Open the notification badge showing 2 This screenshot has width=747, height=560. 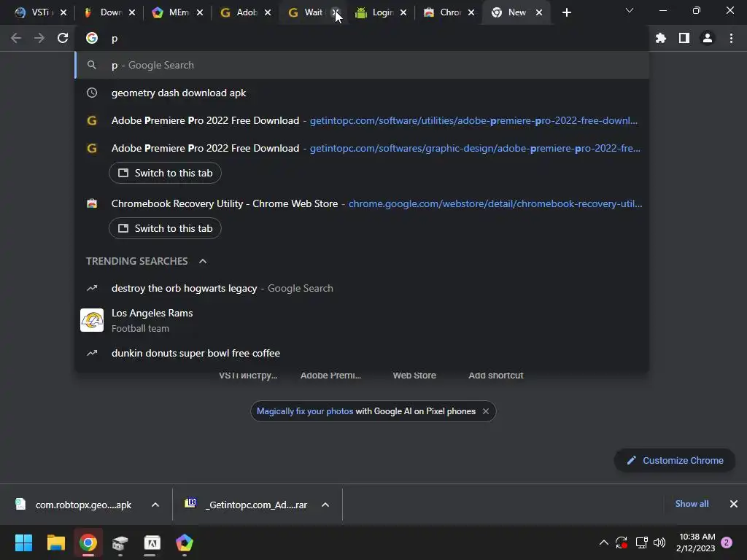pos(727,542)
